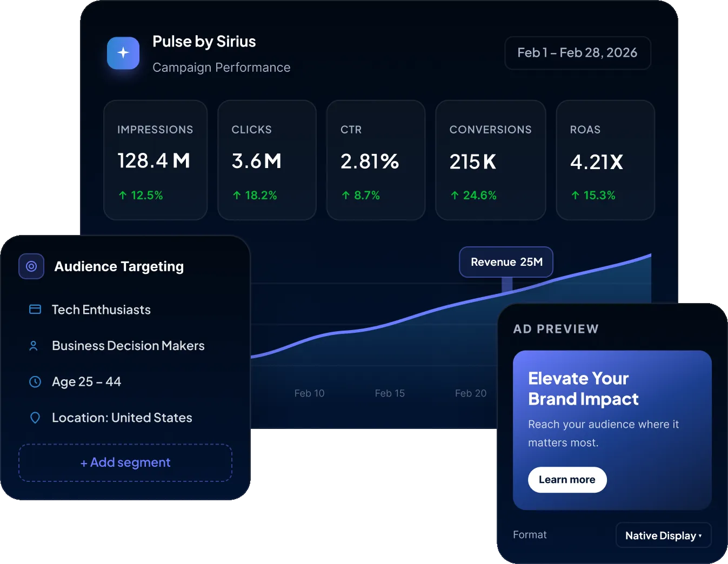Click the green up arrow under CTR
This screenshot has width=728, height=564.
click(x=346, y=196)
